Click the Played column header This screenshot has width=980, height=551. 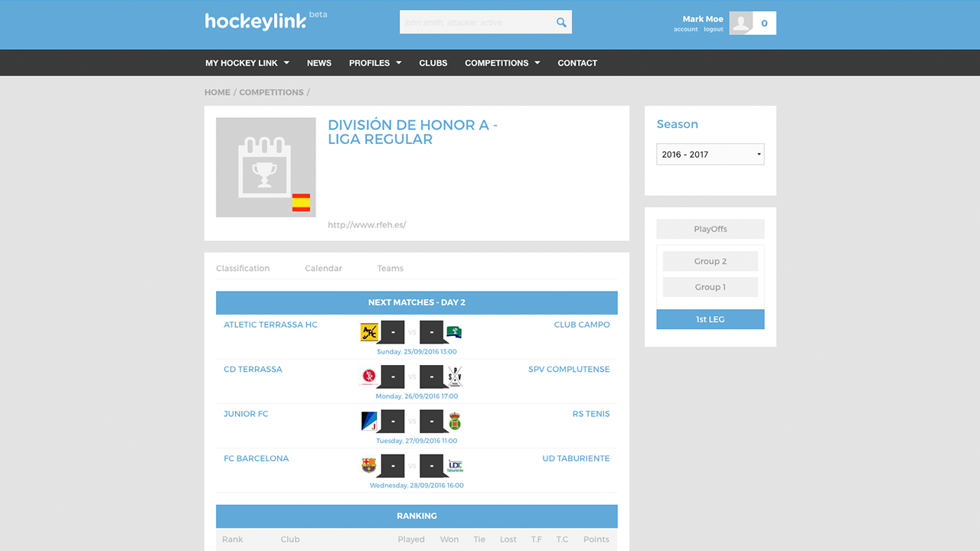tap(411, 540)
